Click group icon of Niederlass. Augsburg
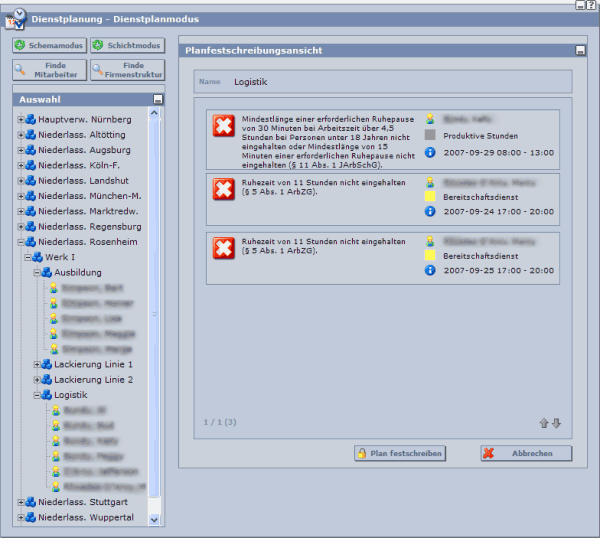Image resolution: width=600 pixels, height=538 pixels. [31, 150]
